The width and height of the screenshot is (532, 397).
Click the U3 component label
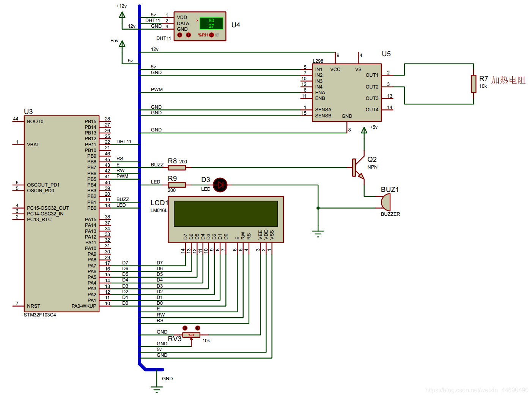click(x=28, y=112)
